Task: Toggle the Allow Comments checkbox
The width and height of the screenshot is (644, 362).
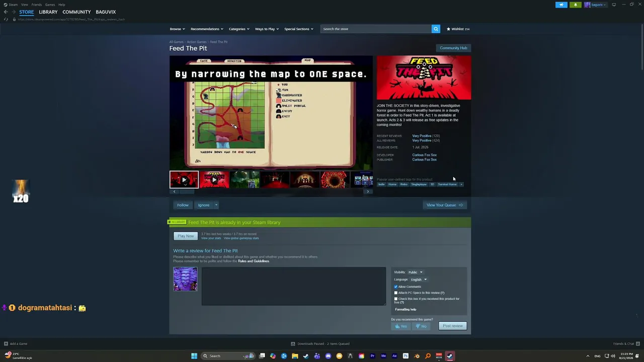Action: pyautogui.click(x=396, y=287)
